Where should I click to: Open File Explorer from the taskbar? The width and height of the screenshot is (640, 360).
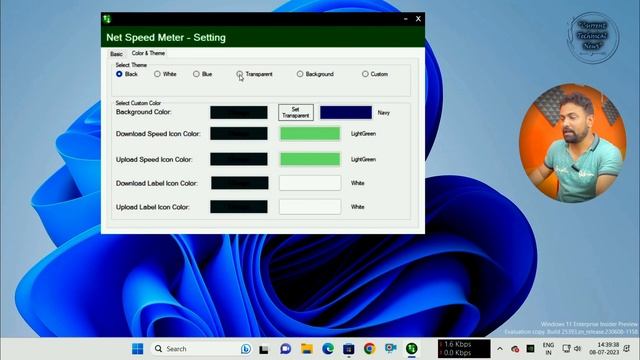click(307, 349)
